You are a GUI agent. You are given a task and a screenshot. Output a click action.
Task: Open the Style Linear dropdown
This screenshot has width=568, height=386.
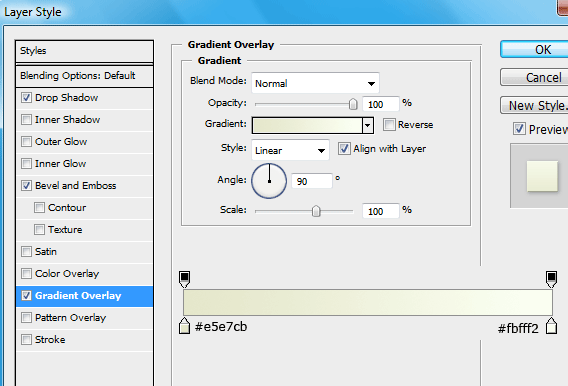point(290,150)
